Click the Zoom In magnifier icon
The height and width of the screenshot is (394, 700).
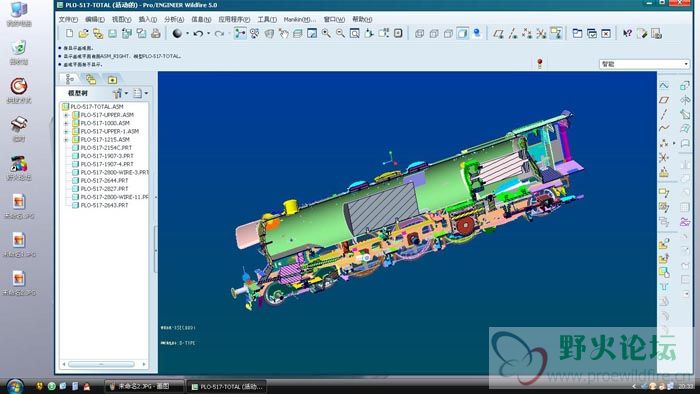(326, 33)
